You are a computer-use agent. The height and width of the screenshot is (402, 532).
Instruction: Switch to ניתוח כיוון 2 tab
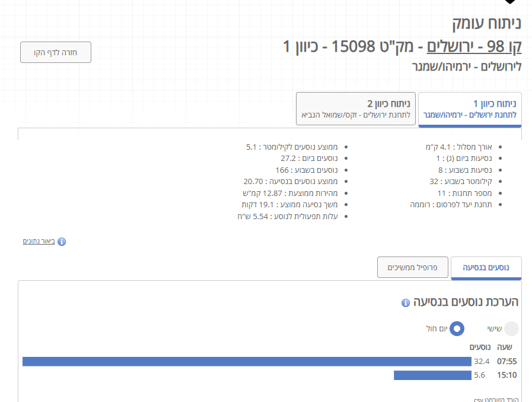coord(356,109)
